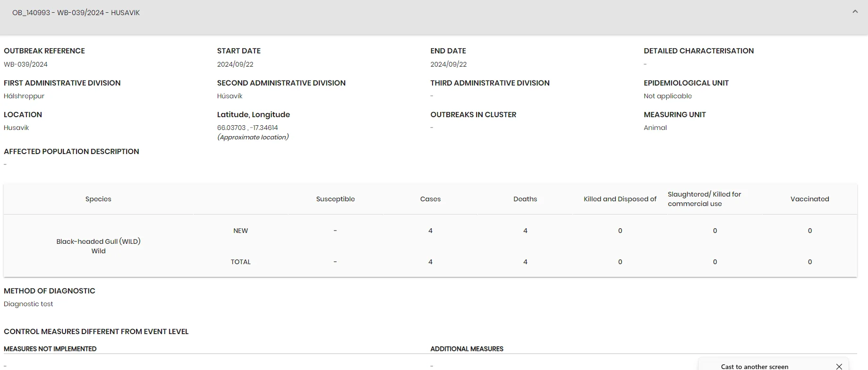868x370 pixels.
Task: Click the Diagnostic test method value
Action: pyautogui.click(x=28, y=304)
